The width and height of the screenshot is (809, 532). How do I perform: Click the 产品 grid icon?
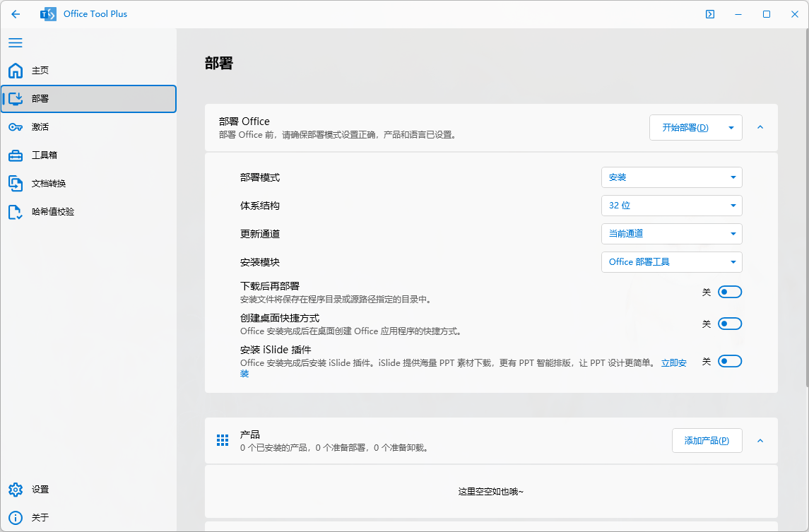[223, 440]
